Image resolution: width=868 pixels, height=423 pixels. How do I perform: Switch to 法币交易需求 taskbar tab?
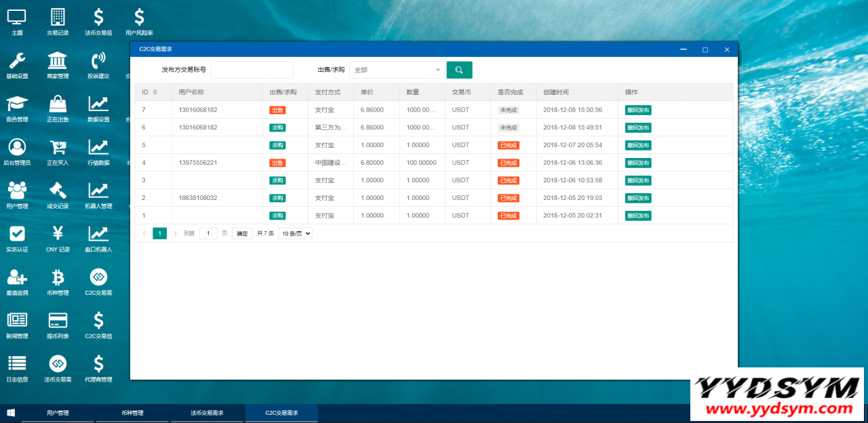tap(207, 413)
